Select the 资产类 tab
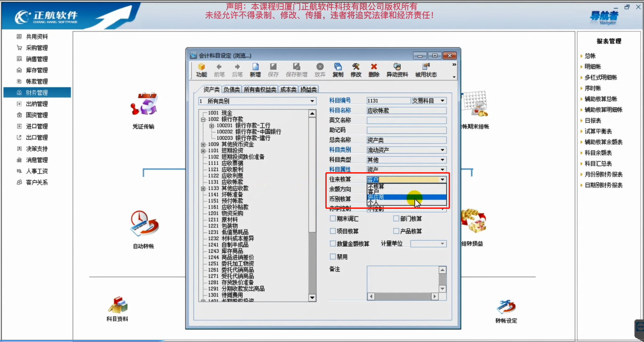644x342 pixels. pyautogui.click(x=211, y=89)
